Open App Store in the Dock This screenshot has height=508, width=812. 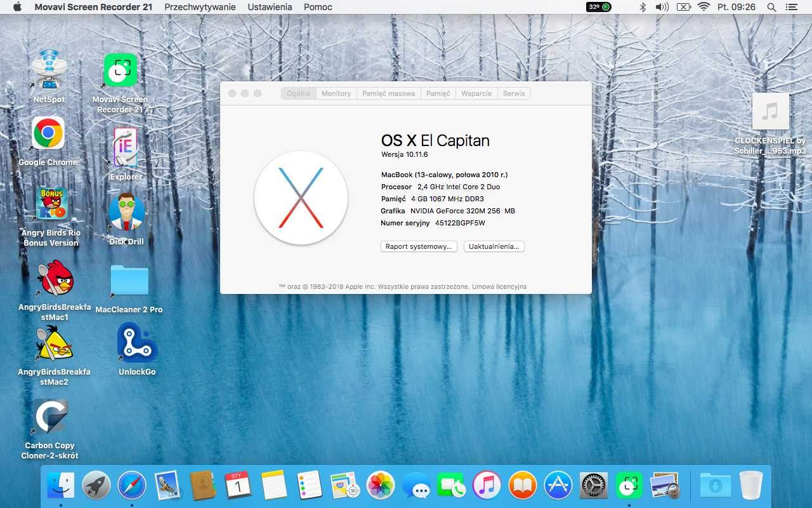[558, 486]
